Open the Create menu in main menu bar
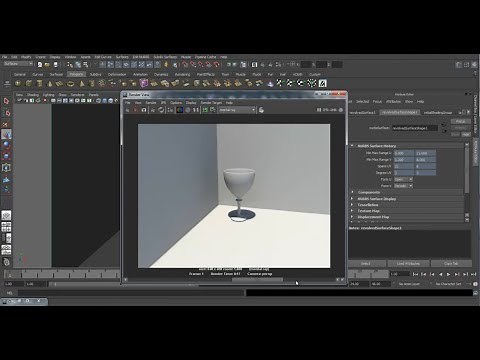The height and width of the screenshot is (360, 480). [40, 57]
